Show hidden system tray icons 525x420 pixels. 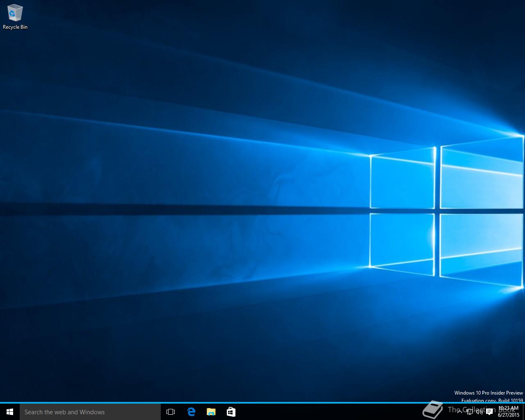click(460, 412)
